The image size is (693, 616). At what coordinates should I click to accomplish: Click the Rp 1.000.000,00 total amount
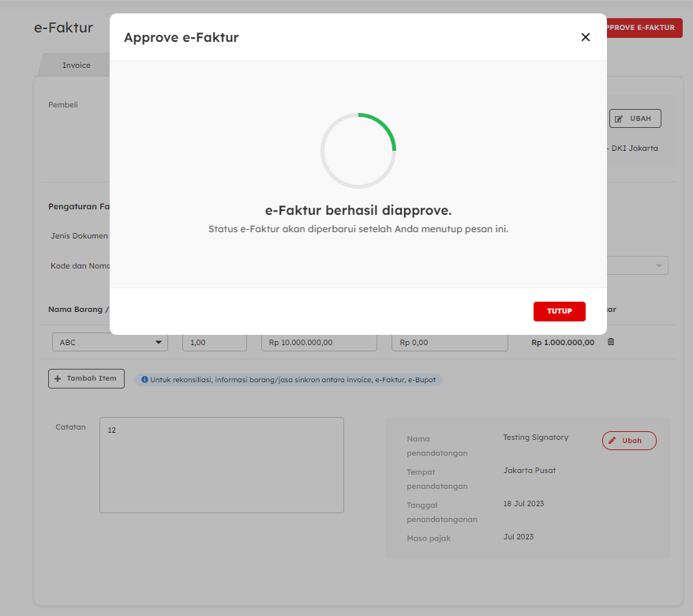(562, 343)
